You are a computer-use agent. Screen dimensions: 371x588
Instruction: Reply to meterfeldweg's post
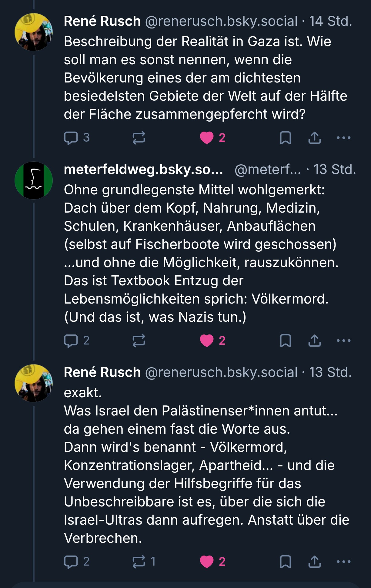(x=71, y=341)
